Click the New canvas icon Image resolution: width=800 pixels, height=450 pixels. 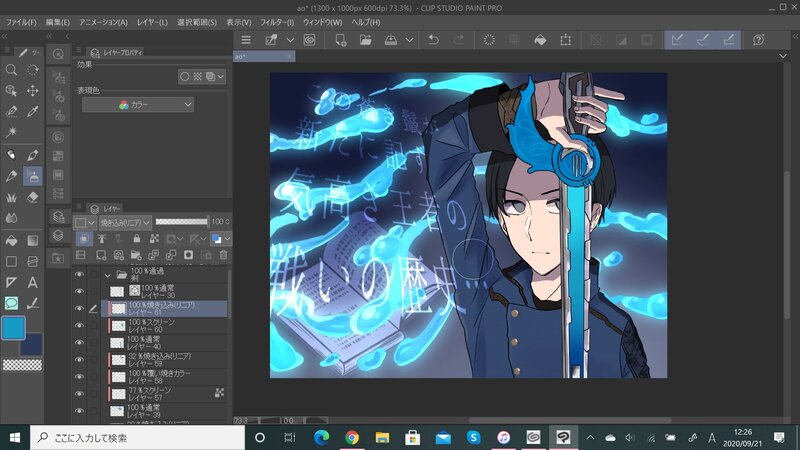pyautogui.click(x=340, y=40)
